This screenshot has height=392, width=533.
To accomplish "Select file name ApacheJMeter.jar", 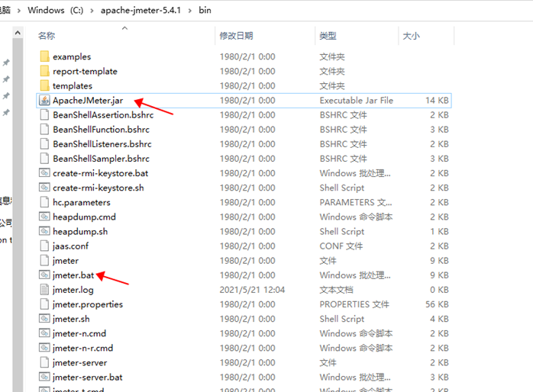I will [88, 101].
